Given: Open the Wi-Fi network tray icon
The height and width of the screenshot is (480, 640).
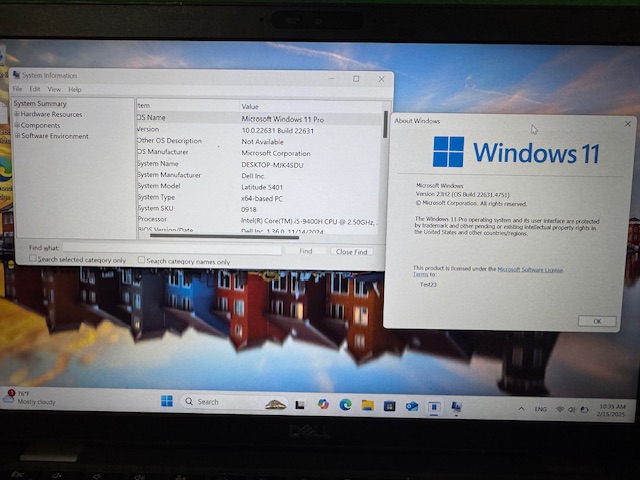Looking at the screenshot, I should [x=560, y=409].
